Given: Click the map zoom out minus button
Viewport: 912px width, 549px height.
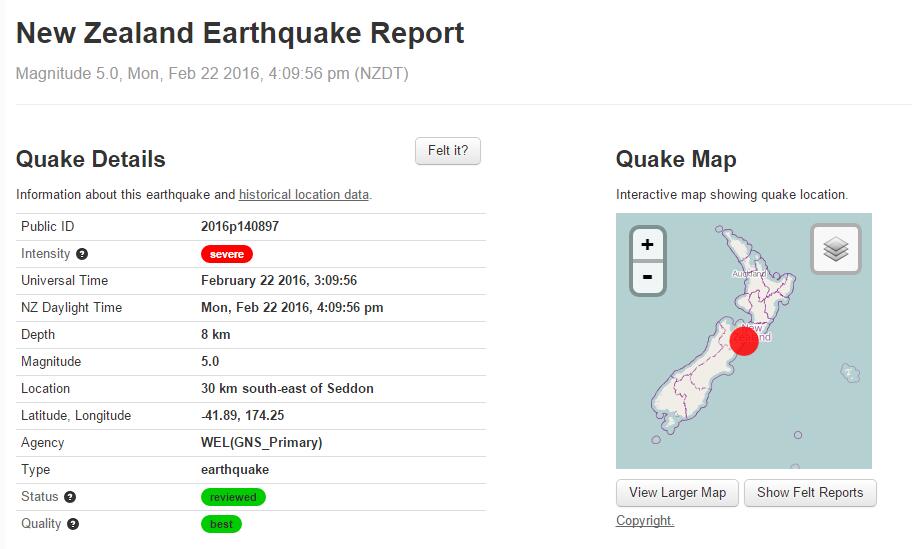Looking at the screenshot, I should (648, 277).
